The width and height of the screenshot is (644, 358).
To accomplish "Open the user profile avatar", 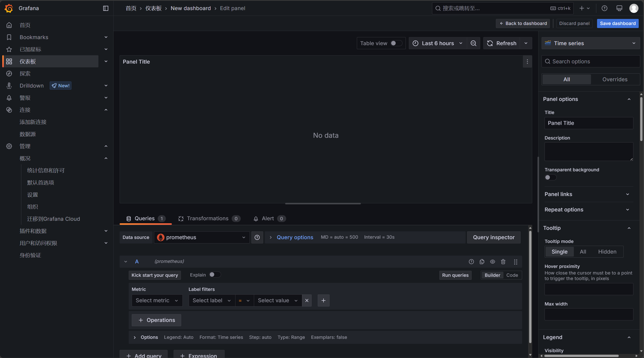I will [634, 8].
